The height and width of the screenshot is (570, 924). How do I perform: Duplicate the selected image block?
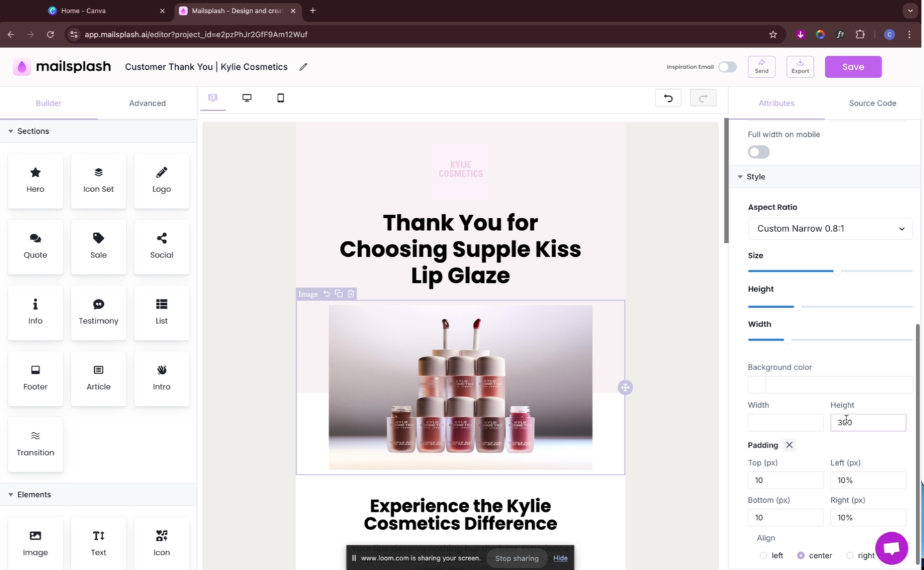click(x=338, y=293)
